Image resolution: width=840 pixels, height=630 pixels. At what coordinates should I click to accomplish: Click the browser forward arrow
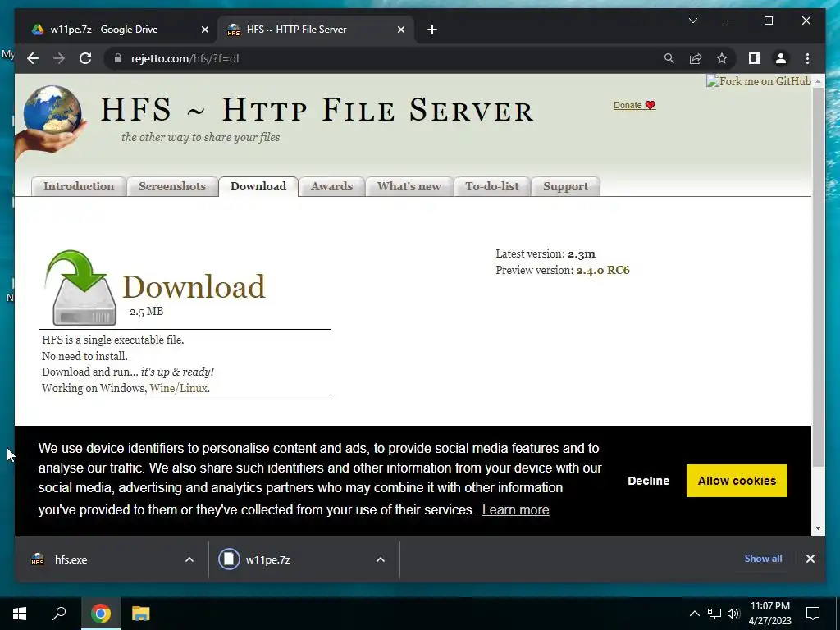click(59, 58)
